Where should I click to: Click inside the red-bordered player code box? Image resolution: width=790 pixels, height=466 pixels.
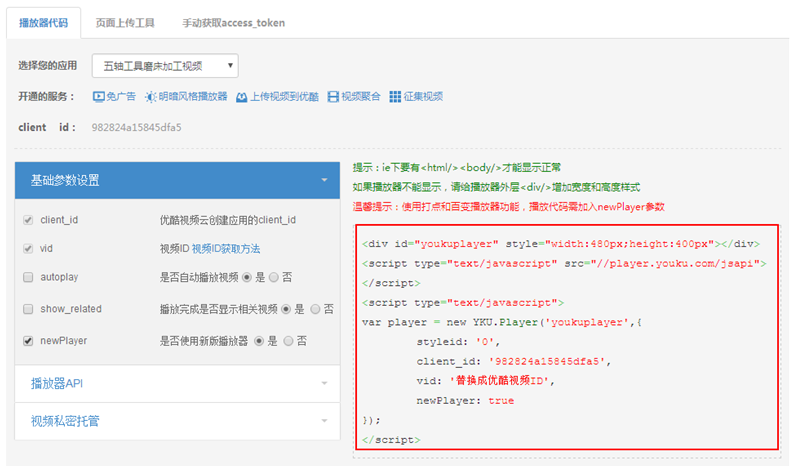tap(566, 340)
